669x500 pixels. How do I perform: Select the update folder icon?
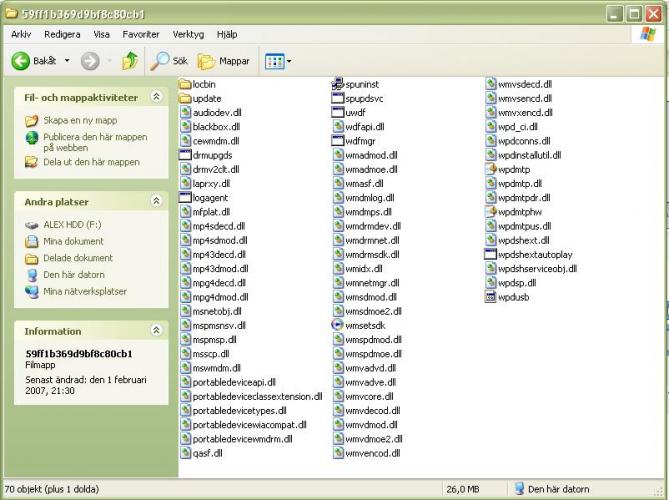click(185, 99)
